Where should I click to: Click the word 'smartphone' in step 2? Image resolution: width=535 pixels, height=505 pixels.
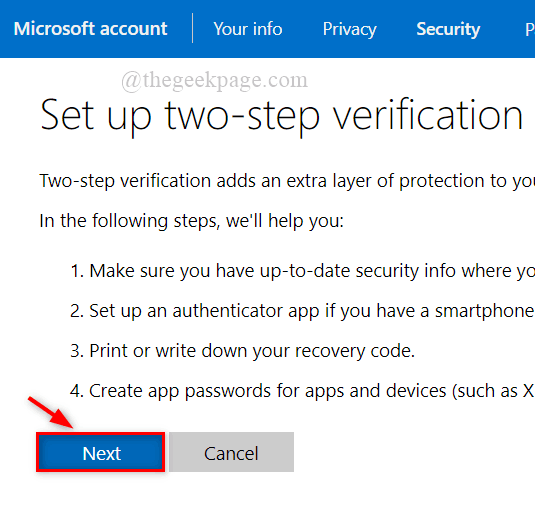(x=485, y=311)
